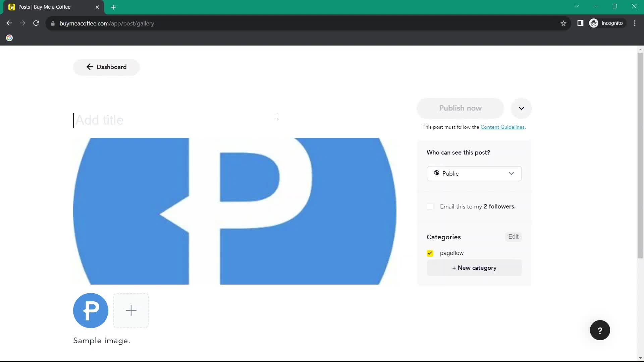Click the Edit categories button

[x=513, y=236]
